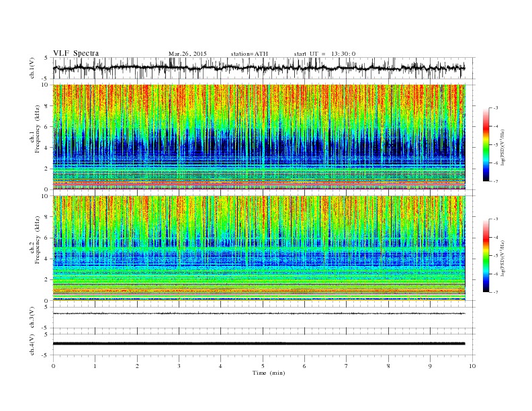Click the ch.2 '4' kHz frequency tick label
The image size is (532, 411).
click(47, 259)
